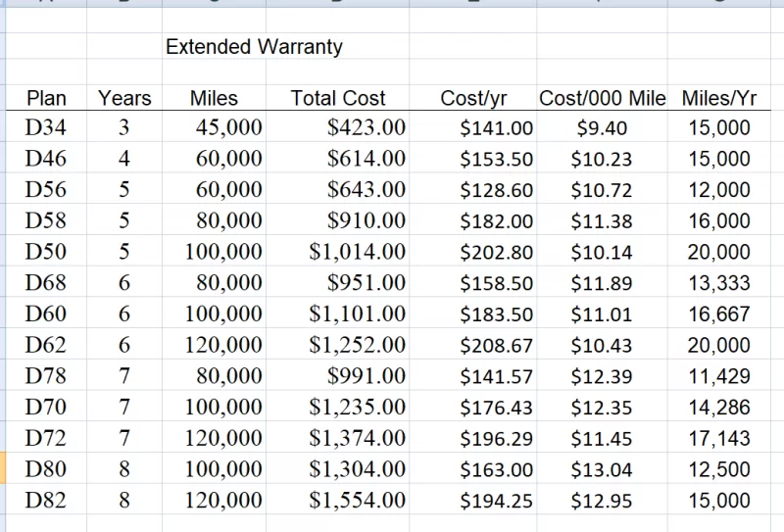Click the Extended Warranty title cell

point(254,47)
